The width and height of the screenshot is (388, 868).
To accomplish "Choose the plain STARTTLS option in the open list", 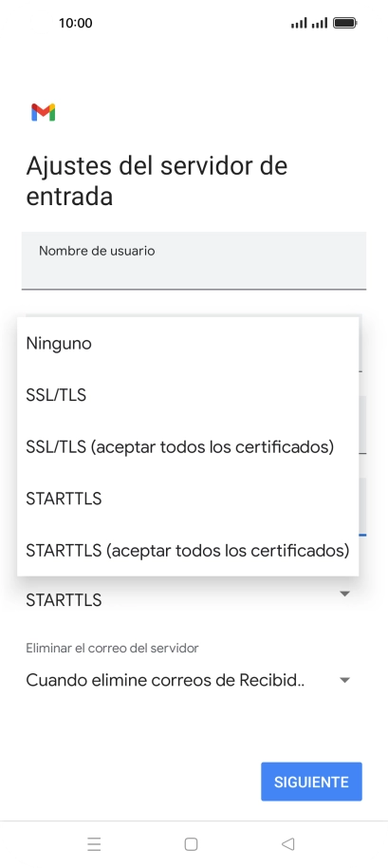I will [188, 499].
